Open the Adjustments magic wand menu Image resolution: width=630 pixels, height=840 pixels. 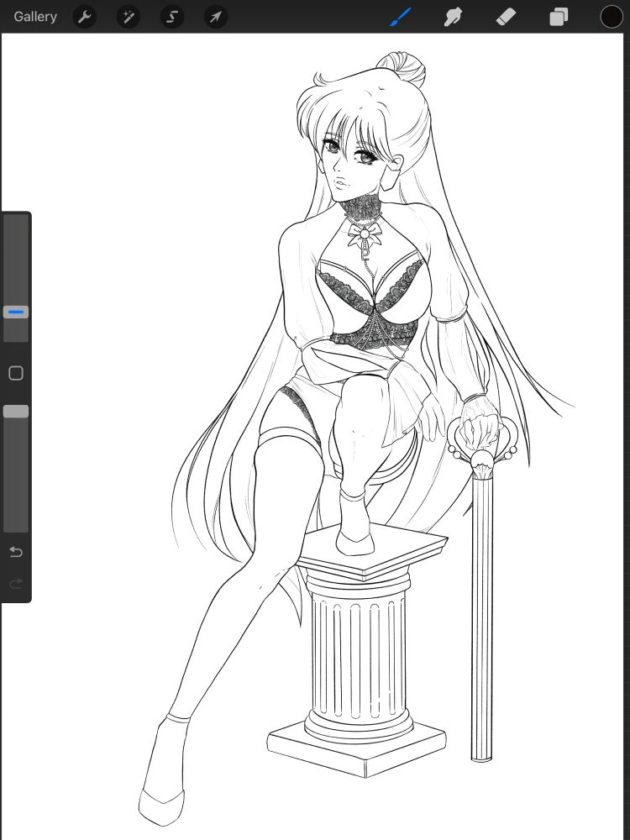point(128,17)
